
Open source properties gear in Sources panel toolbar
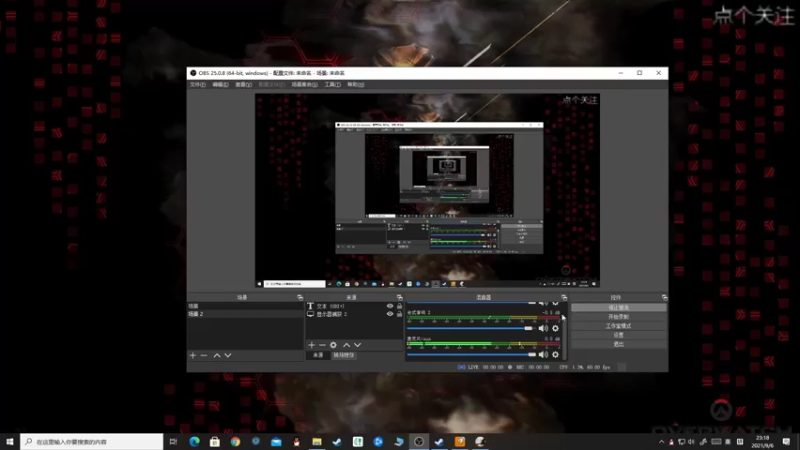(x=333, y=345)
